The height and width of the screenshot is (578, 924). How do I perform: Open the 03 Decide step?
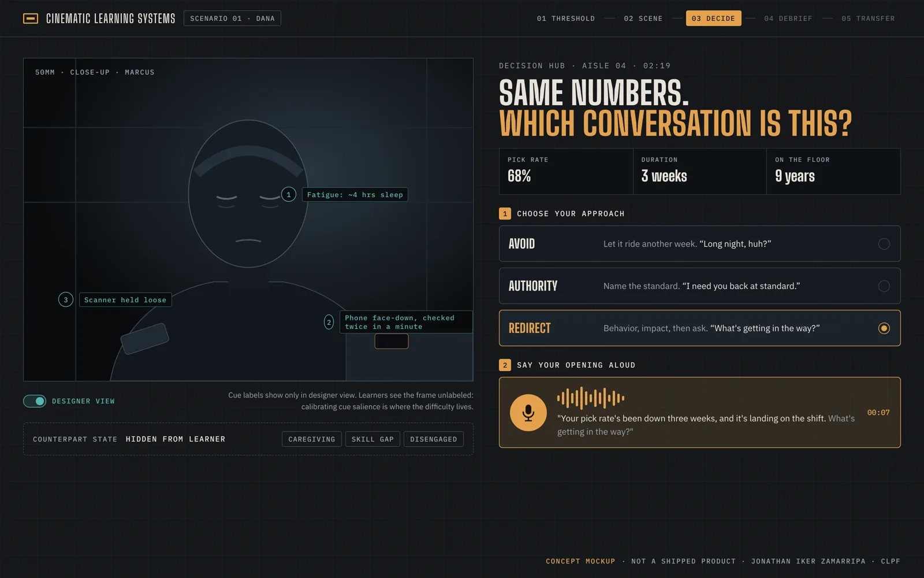coord(713,18)
